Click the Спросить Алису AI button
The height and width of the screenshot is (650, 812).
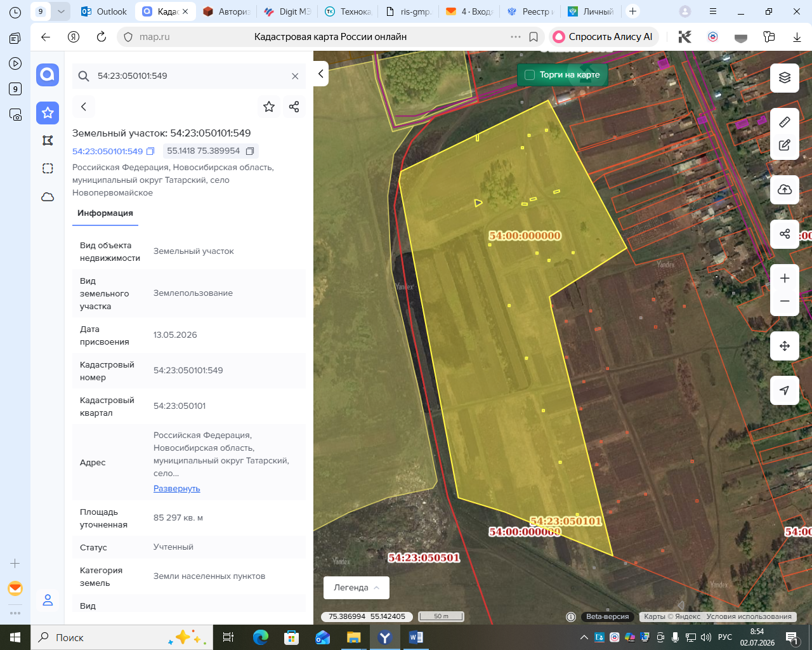click(603, 37)
